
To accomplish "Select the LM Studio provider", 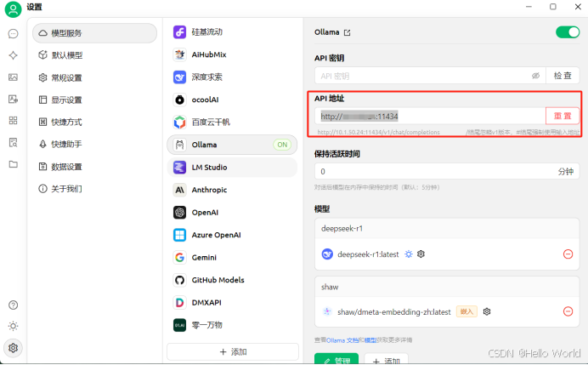I will tap(232, 167).
